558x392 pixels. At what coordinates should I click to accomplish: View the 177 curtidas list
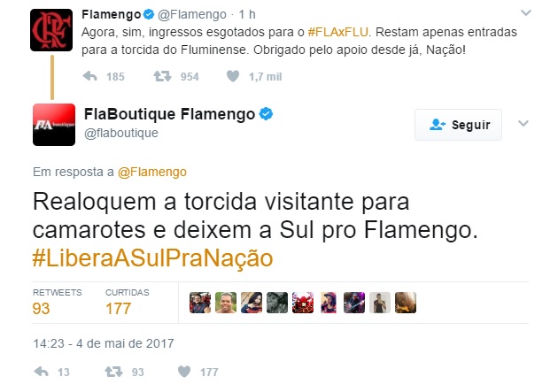(127, 302)
